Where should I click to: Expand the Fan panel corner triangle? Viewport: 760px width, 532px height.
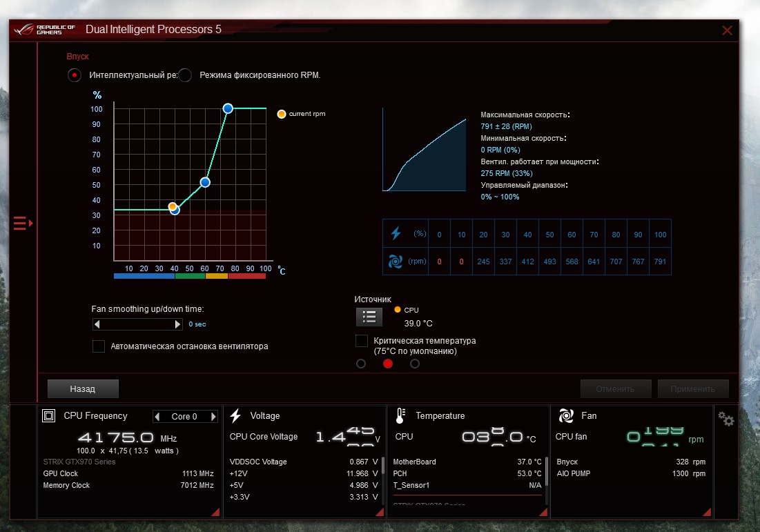(707, 512)
